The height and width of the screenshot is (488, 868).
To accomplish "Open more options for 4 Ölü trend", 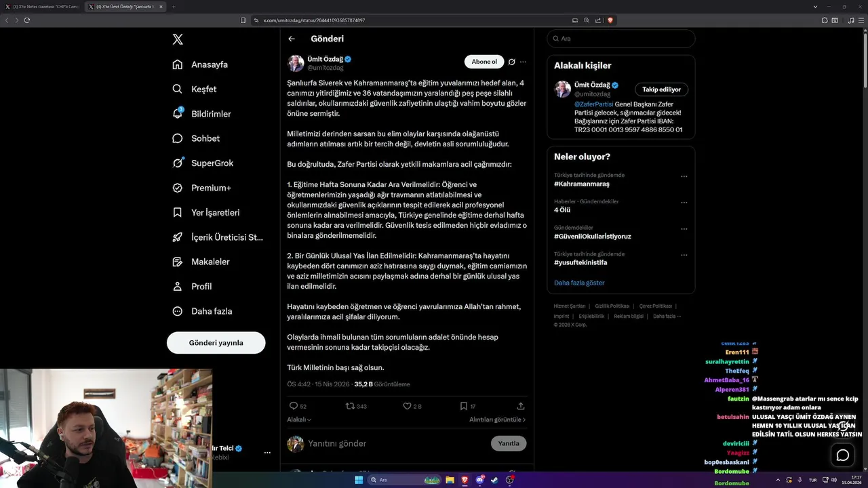I will click(684, 202).
